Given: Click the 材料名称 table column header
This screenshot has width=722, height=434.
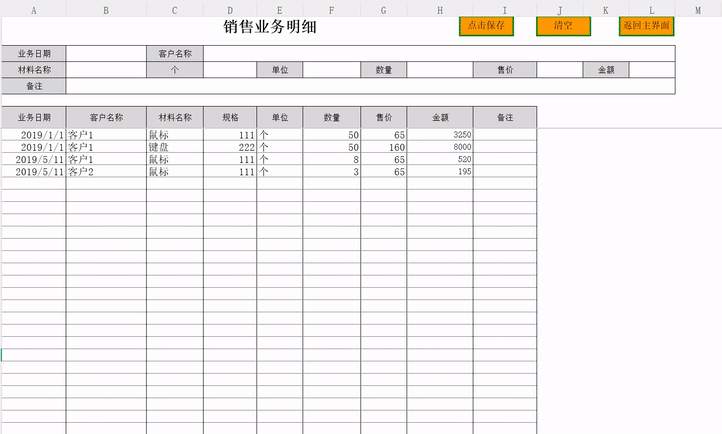Looking at the screenshot, I should click(175, 117).
